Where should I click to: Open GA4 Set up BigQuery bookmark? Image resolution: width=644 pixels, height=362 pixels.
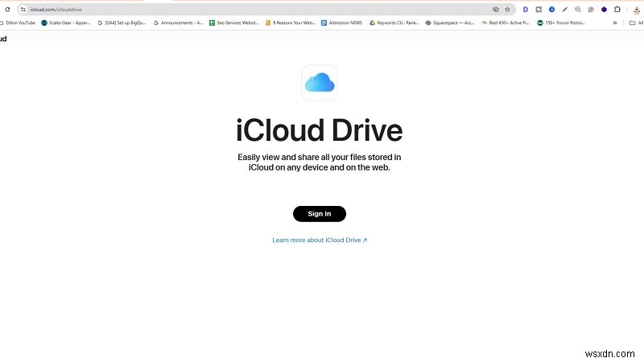click(x=122, y=23)
